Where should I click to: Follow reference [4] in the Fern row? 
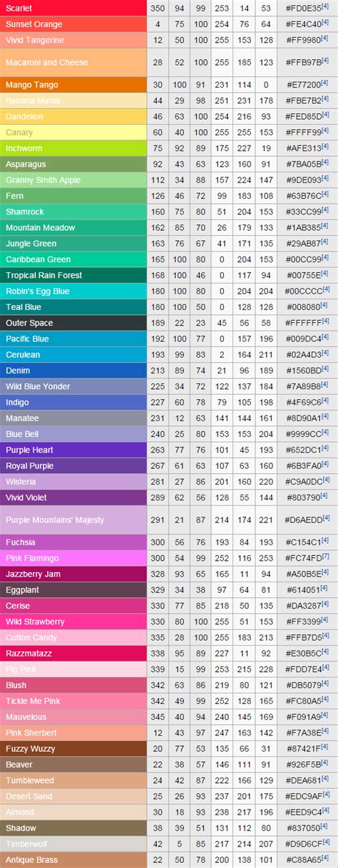click(x=325, y=194)
